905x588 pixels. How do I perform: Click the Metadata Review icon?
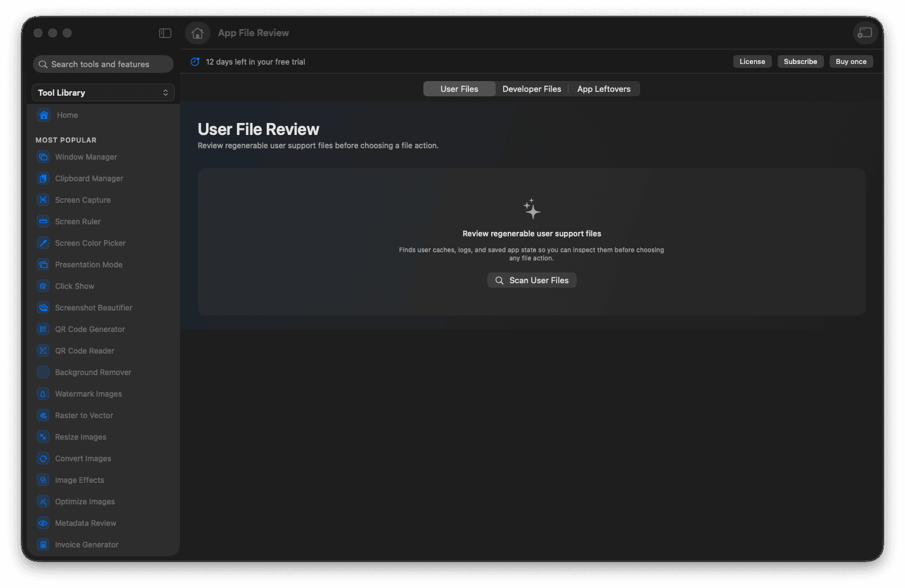point(43,523)
